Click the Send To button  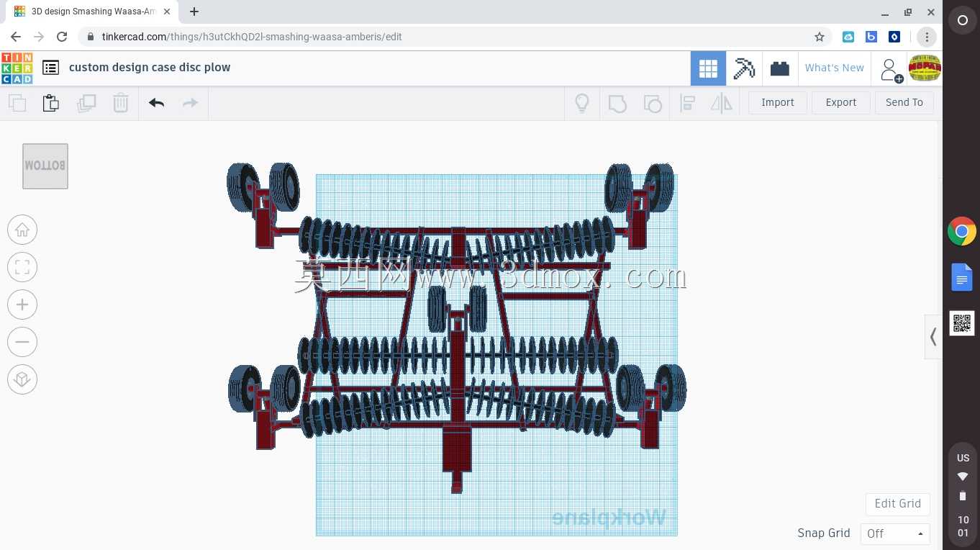click(904, 102)
